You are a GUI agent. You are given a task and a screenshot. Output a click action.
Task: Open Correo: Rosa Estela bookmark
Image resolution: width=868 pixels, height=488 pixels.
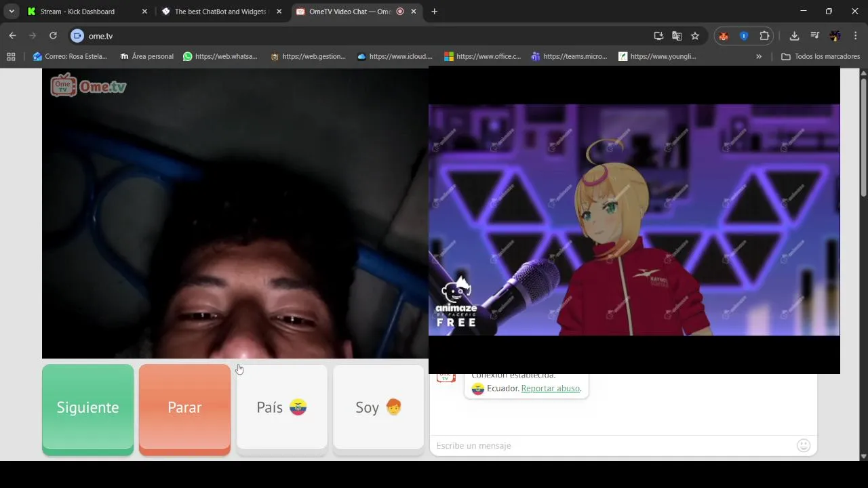click(70, 56)
